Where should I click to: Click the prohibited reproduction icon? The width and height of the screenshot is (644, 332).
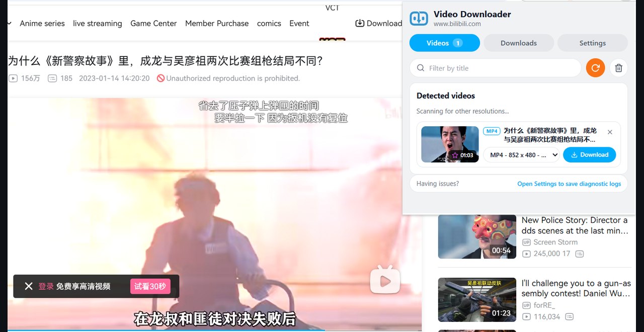(x=160, y=78)
